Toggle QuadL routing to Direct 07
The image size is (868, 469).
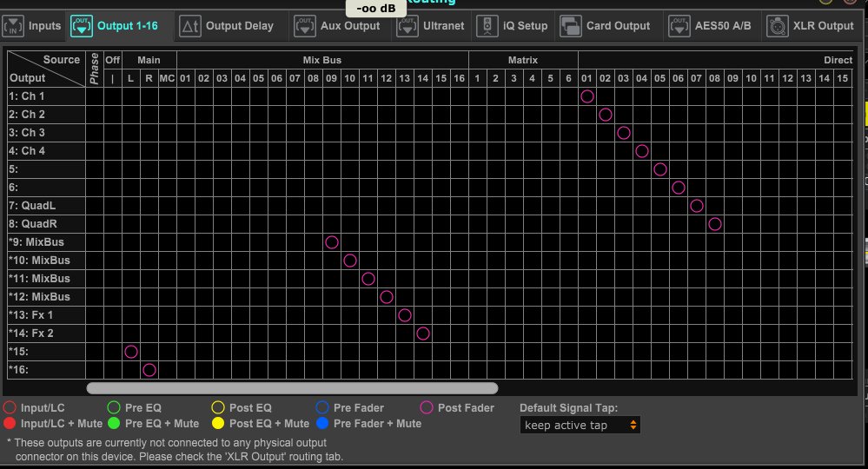click(697, 206)
